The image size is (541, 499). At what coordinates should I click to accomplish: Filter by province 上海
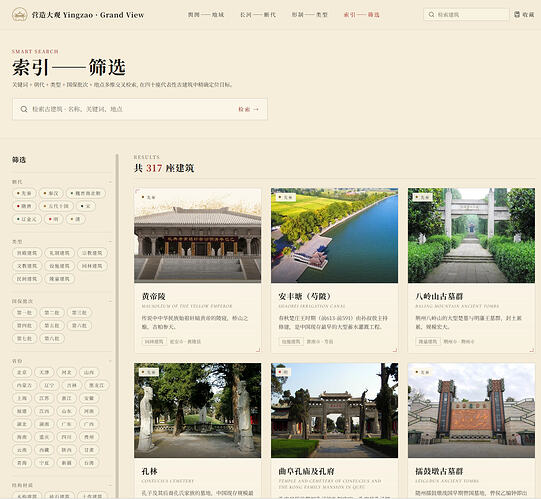22,398
